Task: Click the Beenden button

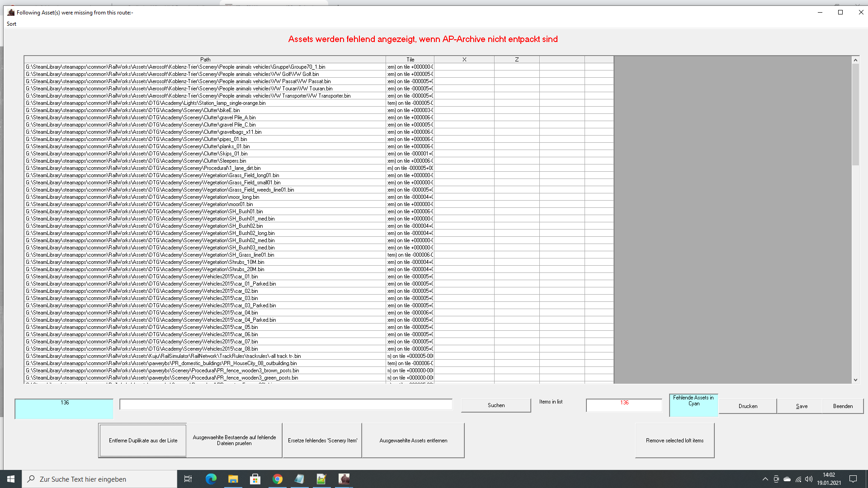Action: click(843, 406)
